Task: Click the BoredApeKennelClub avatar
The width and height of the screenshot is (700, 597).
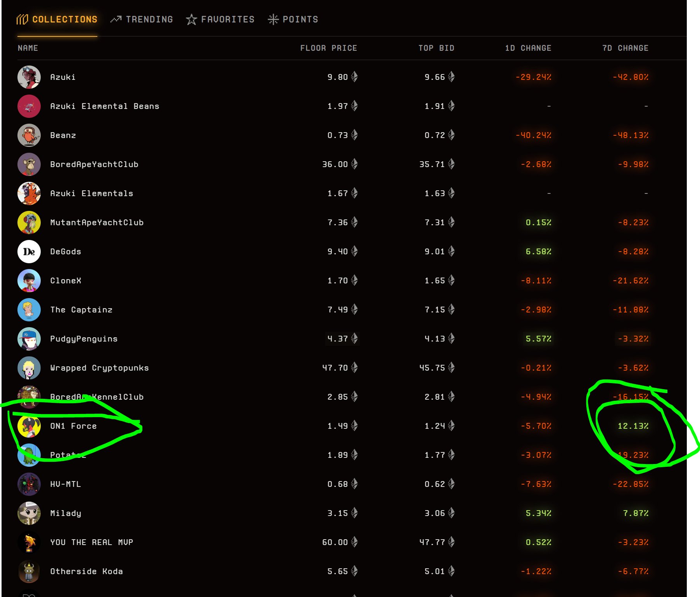Action: [x=29, y=397]
